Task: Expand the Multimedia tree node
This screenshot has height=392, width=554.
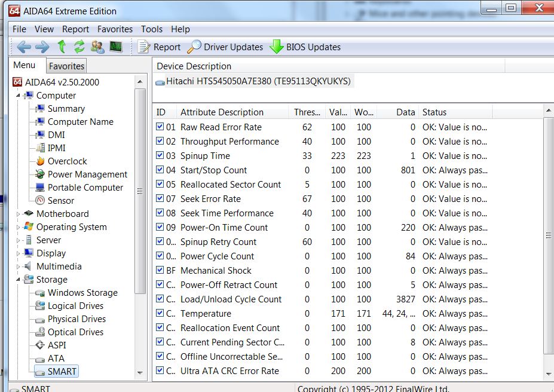Action: [18, 267]
